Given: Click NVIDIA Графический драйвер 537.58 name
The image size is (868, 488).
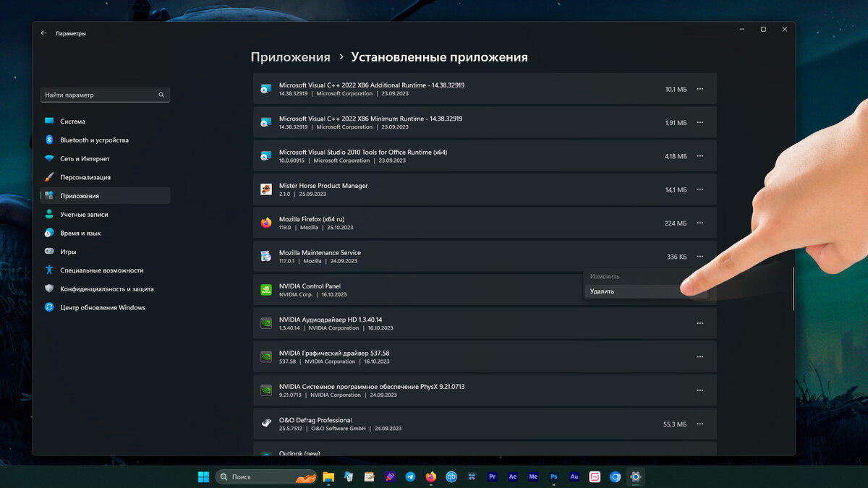Looking at the screenshot, I should 334,353.
